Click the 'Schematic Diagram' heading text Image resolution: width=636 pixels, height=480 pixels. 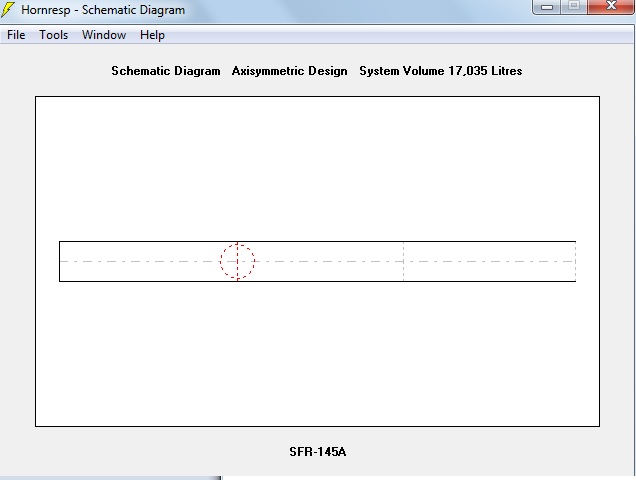click(x=166, y=71)
